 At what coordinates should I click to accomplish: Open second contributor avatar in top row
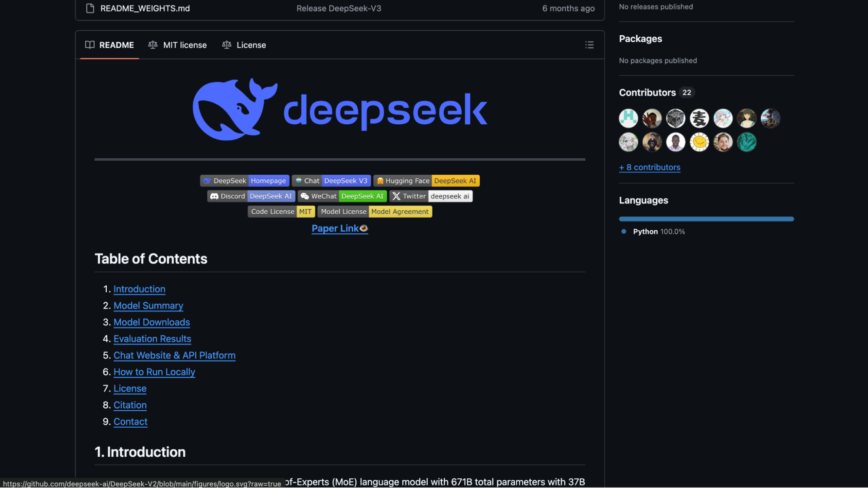[x=652, y=118]
